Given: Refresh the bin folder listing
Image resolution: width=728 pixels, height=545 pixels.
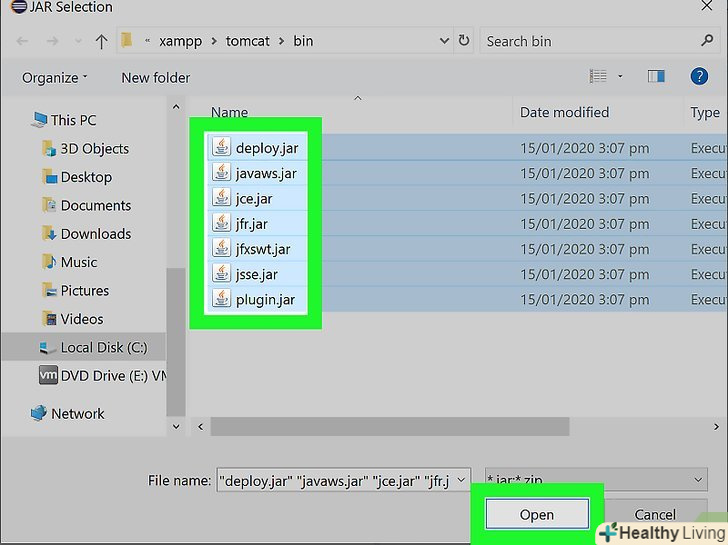Looking at the screenshot, I should [464, 40].
